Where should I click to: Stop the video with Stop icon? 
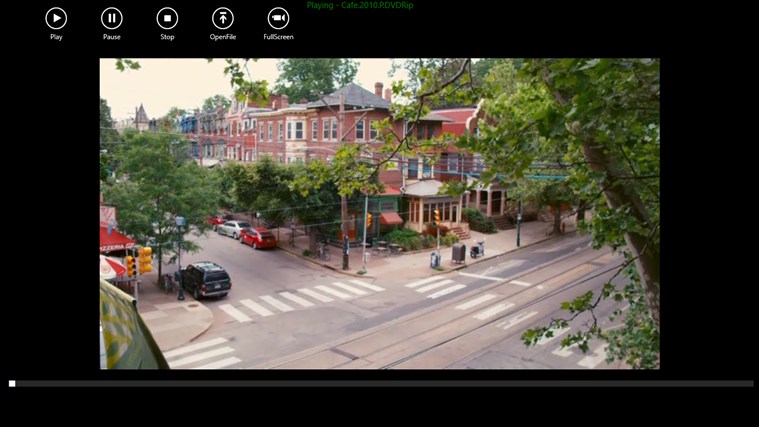(167, 18)
